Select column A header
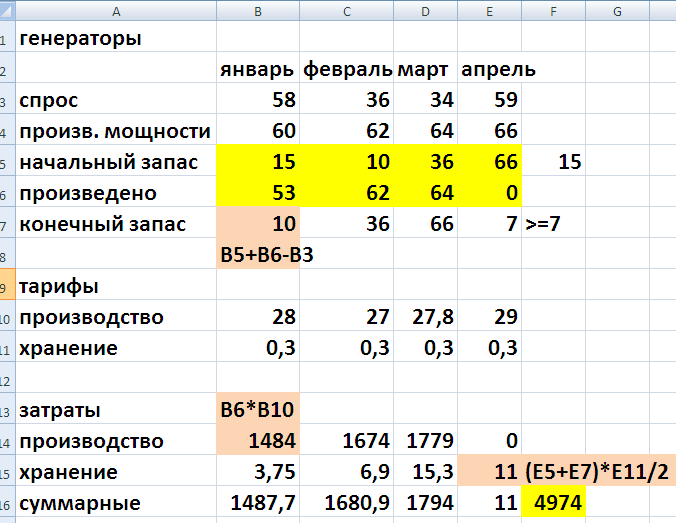Viewport: 676px width, 523px height. [x=116, y=11]
